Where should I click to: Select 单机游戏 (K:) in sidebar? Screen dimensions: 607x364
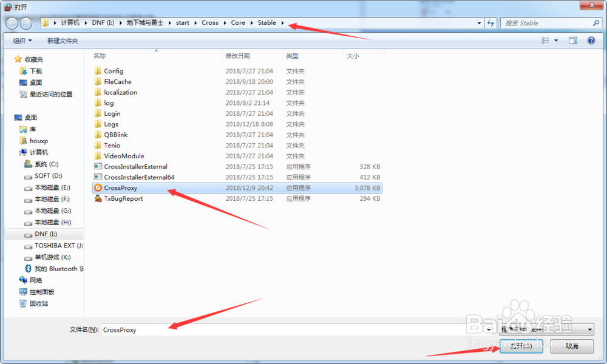52,257
